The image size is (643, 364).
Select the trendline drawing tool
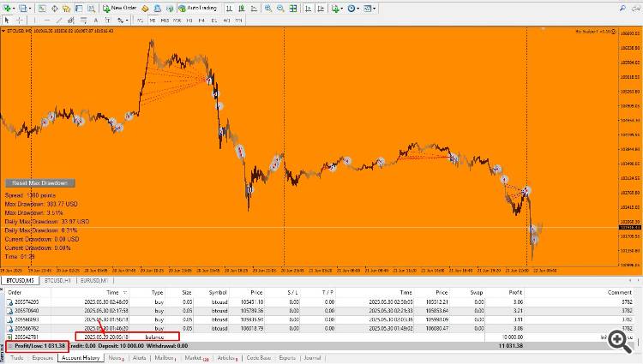tap(59, 20)
